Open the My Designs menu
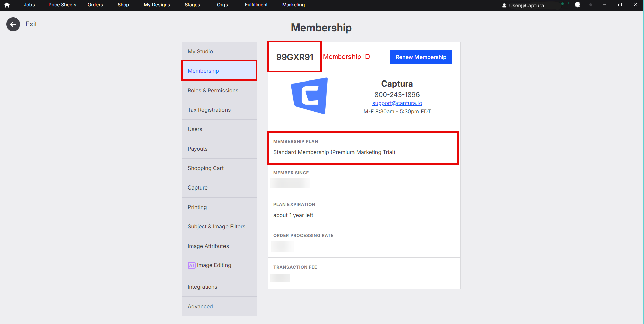 point(156,5)
